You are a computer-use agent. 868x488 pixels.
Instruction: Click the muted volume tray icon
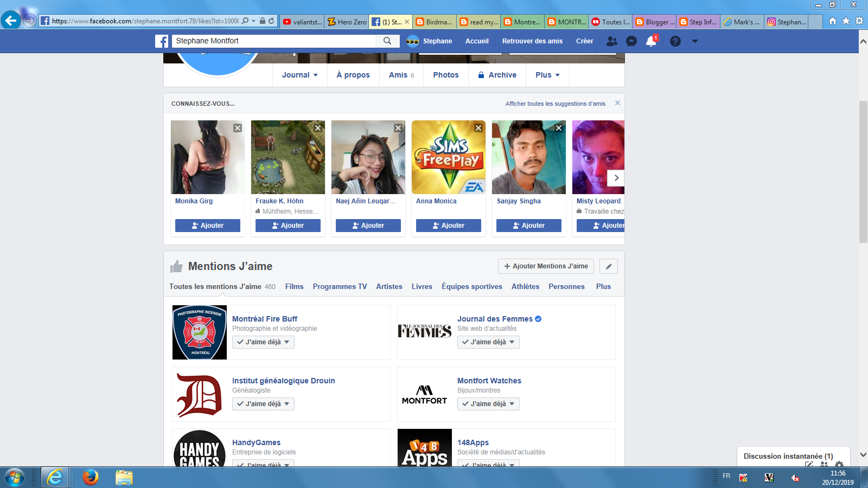point(795,478)
